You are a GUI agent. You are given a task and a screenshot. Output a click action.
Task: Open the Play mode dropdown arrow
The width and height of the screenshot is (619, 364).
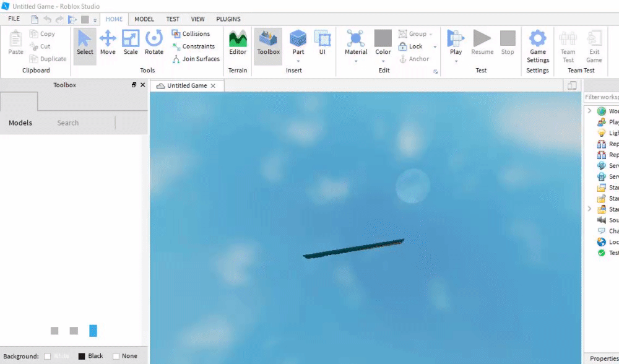(456, 61)
